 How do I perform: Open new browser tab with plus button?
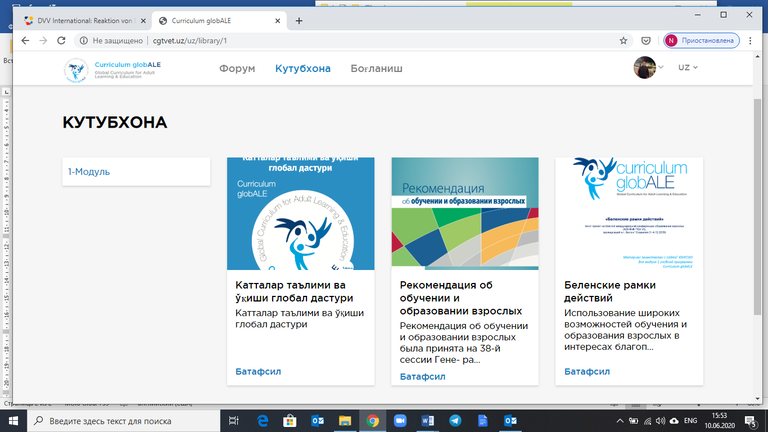[x=299, y=20]
